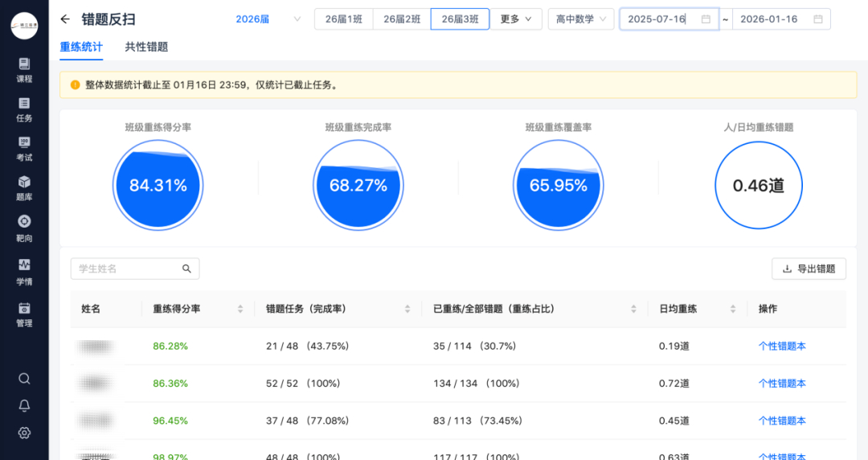Click the search icon in student name box
Screen dimensions: 868x460
186,269
